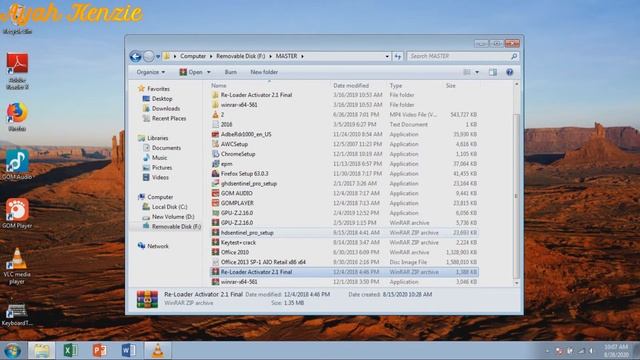640x360 pixels.
Task: Launch Firefox from the desktop icon
Action: 17,117
